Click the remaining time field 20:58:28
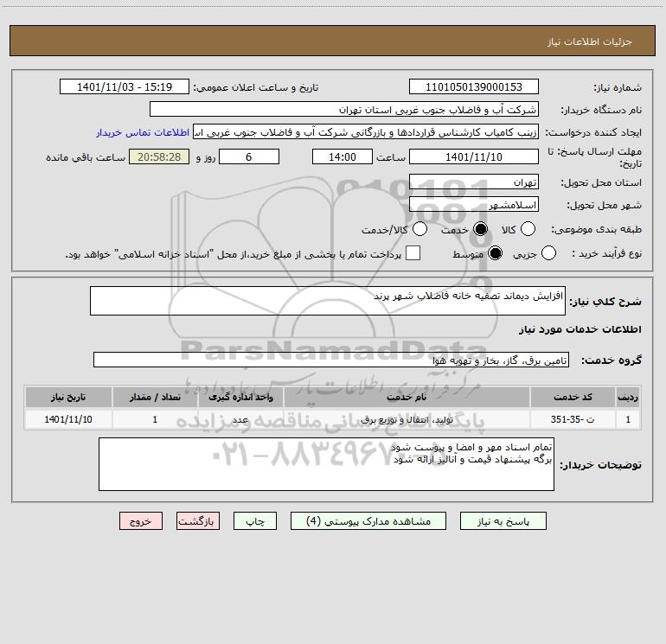This screenshot has width=666, height=644. pyautogui.click(x=159, y=156)
